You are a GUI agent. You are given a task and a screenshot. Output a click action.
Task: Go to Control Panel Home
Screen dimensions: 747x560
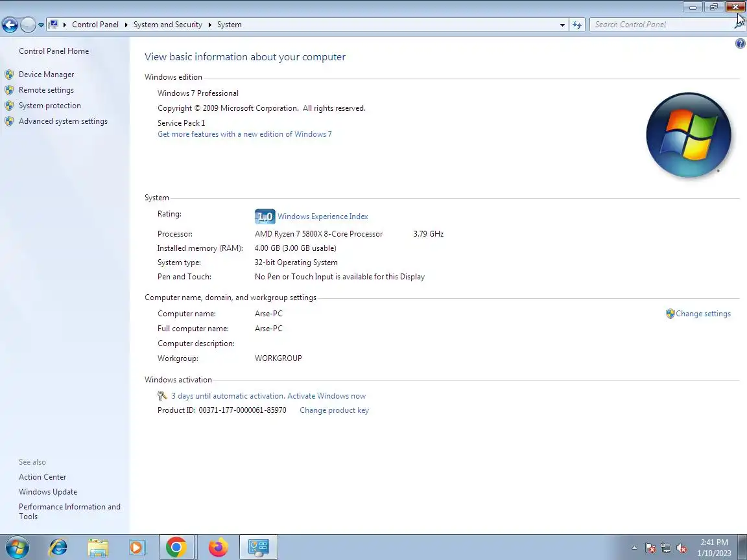(x=54, y=51)
